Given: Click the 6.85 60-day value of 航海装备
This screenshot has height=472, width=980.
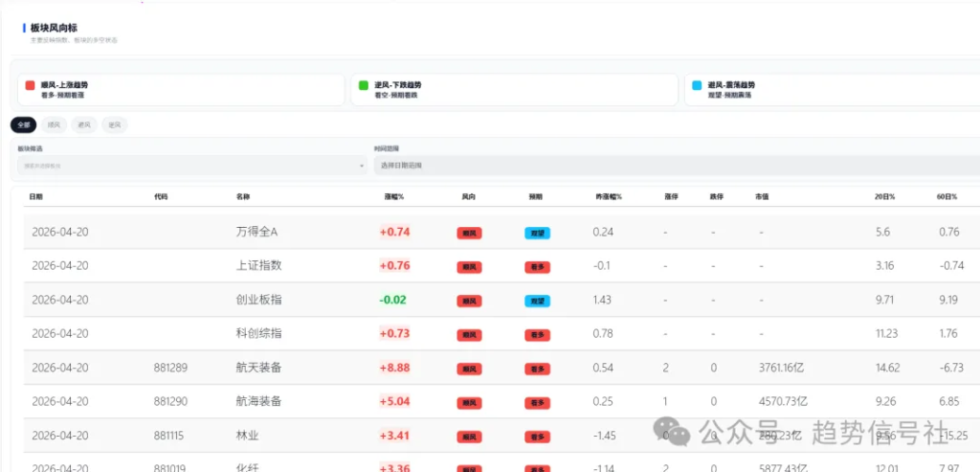Looking at the screenshot, I should 948,401.
